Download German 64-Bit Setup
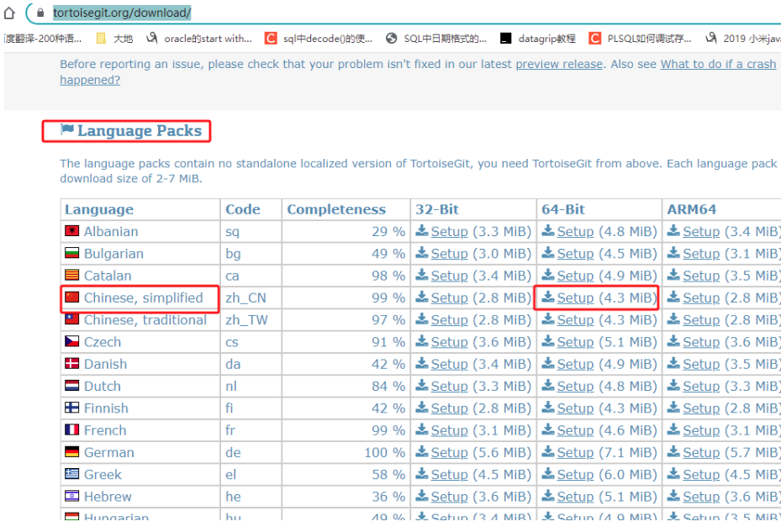The height and width of the screenshot is (532, 781). click(575, 452)
